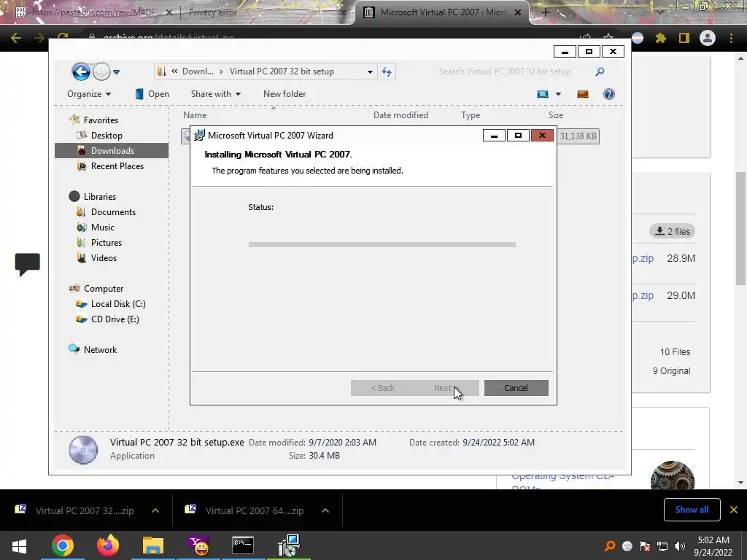Close the downloads shelf
The image size is (747, 560).
click(734, 510)
